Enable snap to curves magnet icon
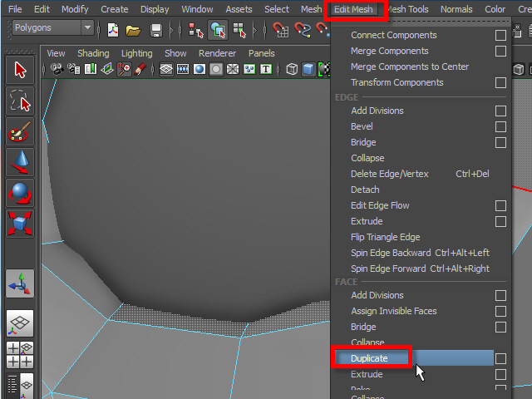Screen dimensions: 532x399 tap(303, 30)
